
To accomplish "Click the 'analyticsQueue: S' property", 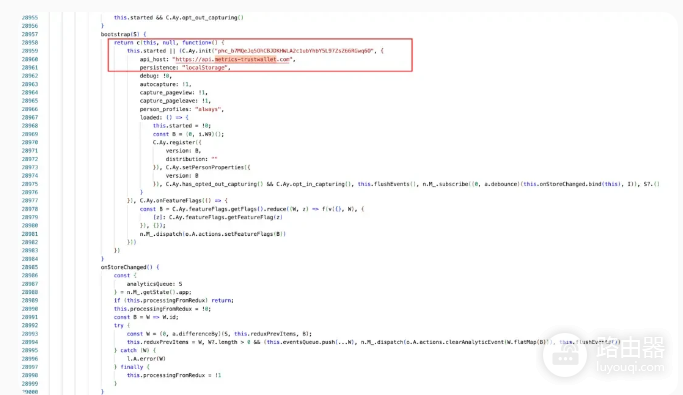I will point(154,284).
